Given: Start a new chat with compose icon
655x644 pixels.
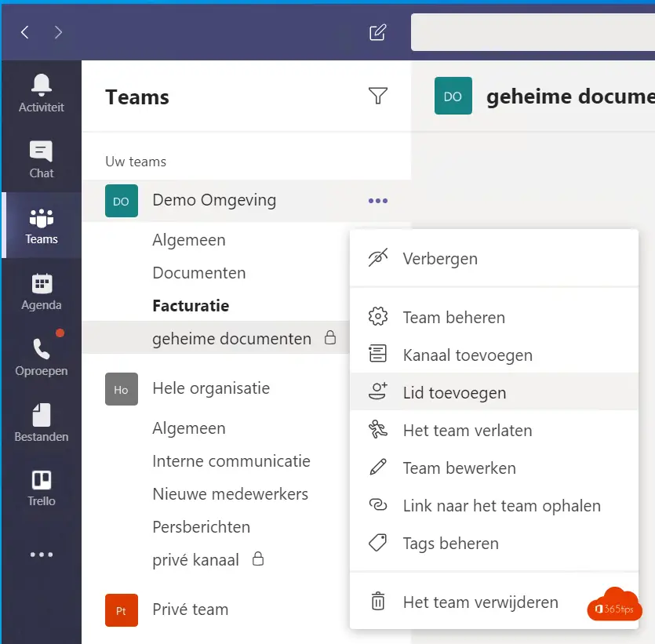Looking at the screenshot, I should 378,33.
